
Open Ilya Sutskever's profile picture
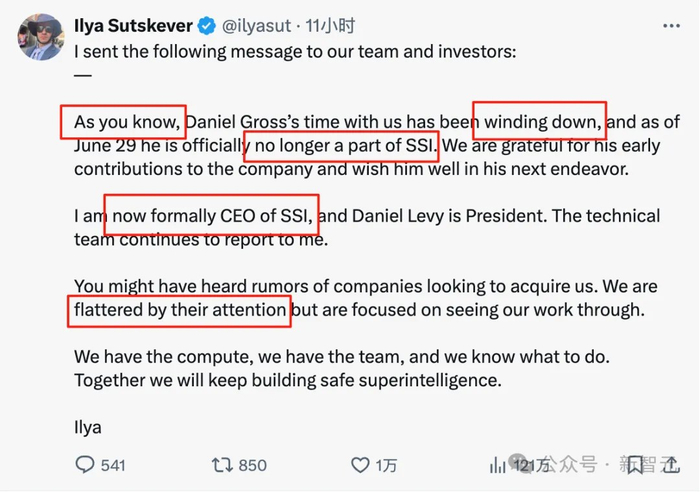click(41, 37)
